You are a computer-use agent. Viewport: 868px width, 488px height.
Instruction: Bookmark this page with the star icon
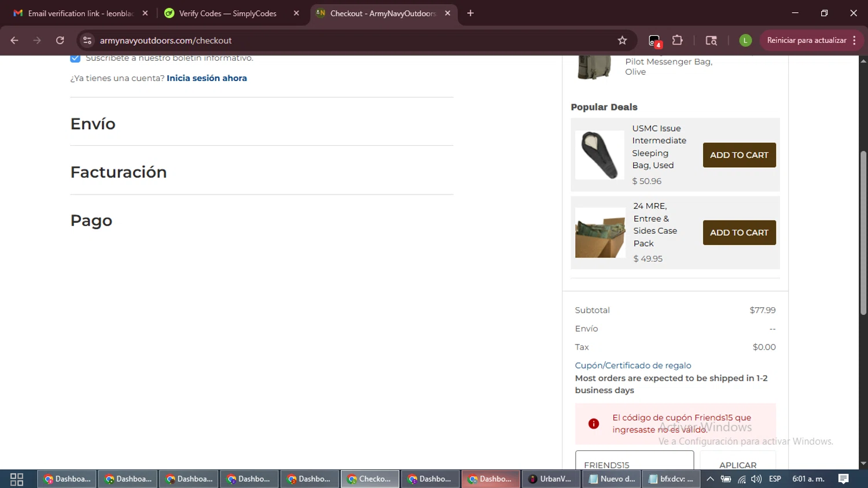tap(622, 41)
